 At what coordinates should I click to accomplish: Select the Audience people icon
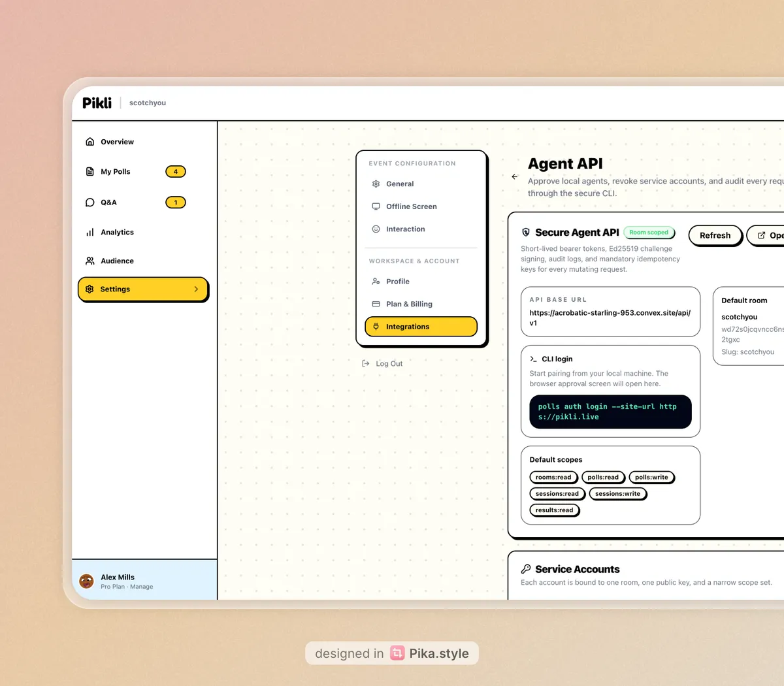click(90, 261)
